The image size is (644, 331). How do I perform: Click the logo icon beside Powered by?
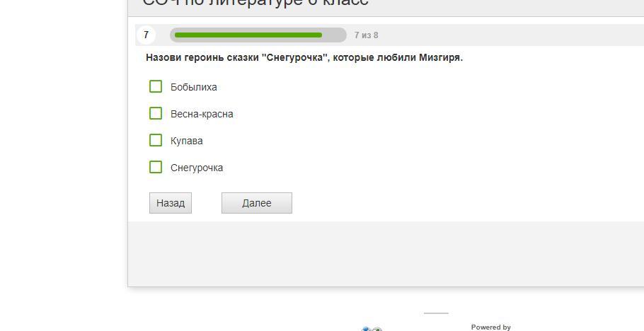372,328
